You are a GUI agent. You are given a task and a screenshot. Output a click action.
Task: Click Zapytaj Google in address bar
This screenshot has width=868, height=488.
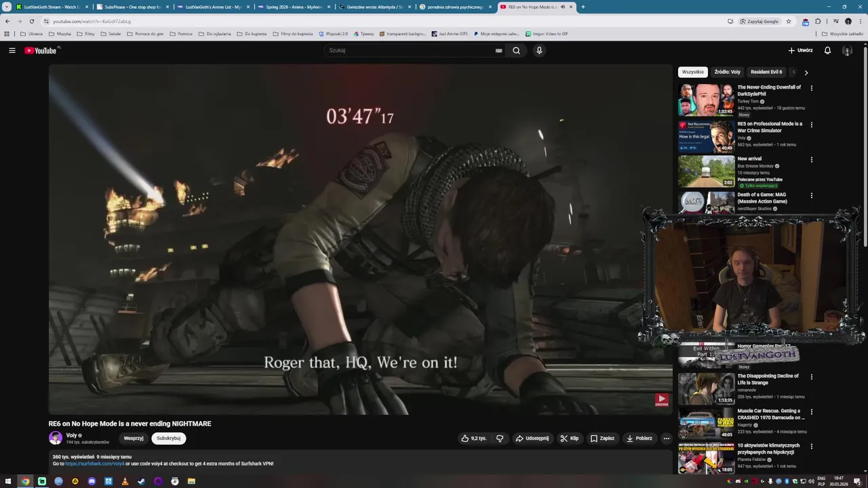(x=759, y=21)
